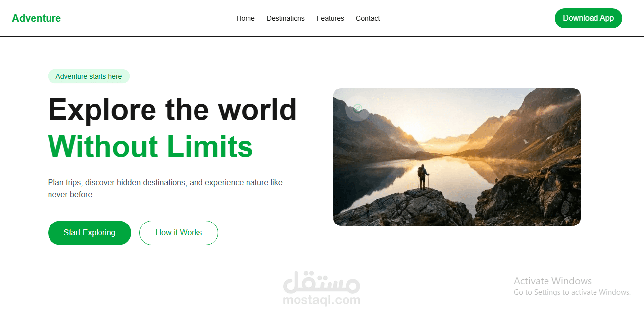
Task: Click the green Adventure logo
Action: point(36,18)
